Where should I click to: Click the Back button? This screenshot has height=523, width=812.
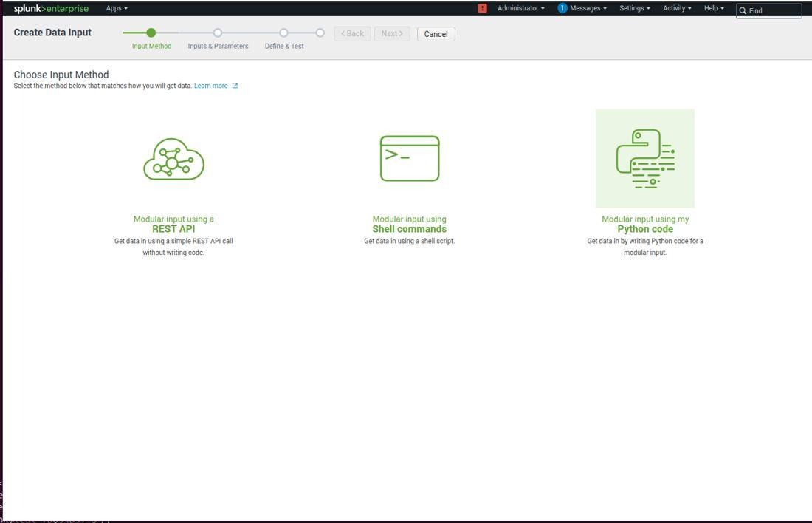[352, 34]
